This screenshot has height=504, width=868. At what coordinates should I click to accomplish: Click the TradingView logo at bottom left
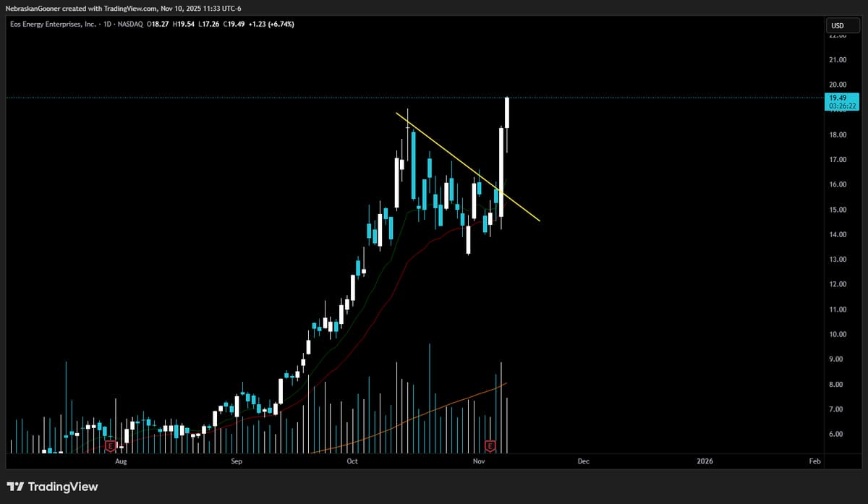(x=52, y=487)
